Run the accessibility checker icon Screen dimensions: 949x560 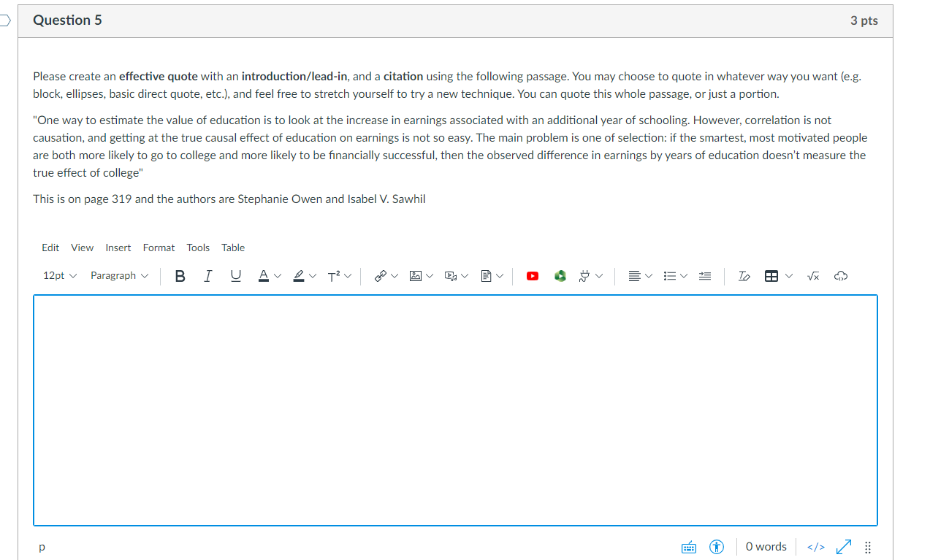coord(717,547)
